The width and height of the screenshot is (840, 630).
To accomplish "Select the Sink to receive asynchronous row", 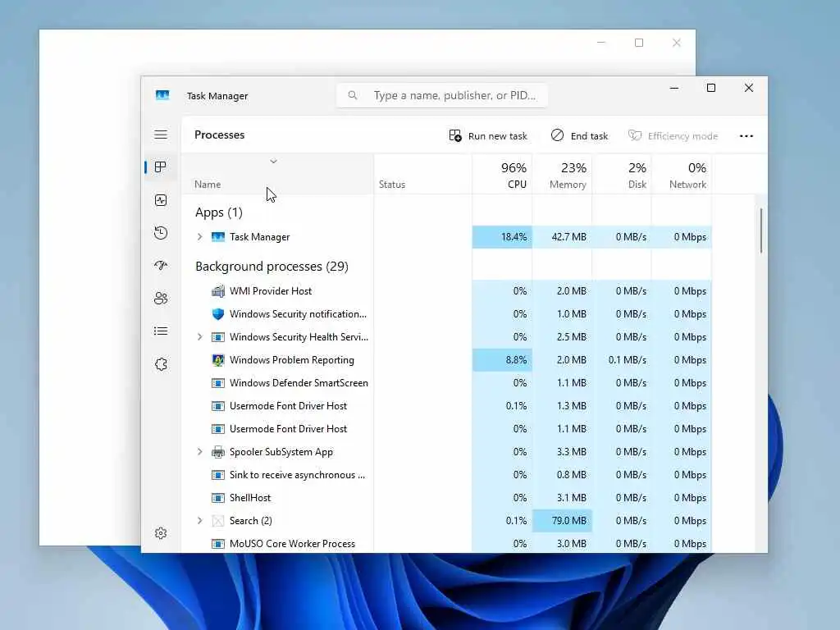I will coord(447,475).
